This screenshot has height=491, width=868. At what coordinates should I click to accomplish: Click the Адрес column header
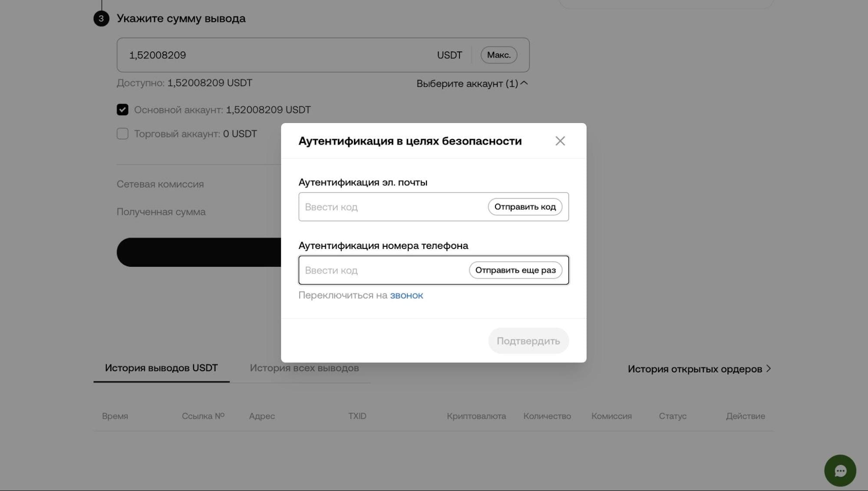coord(262,416)
